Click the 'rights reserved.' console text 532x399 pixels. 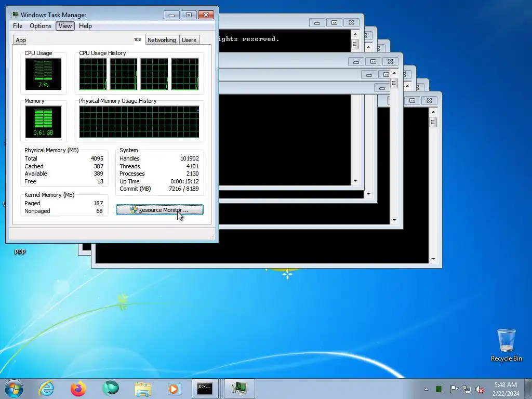tap(249, 39)
